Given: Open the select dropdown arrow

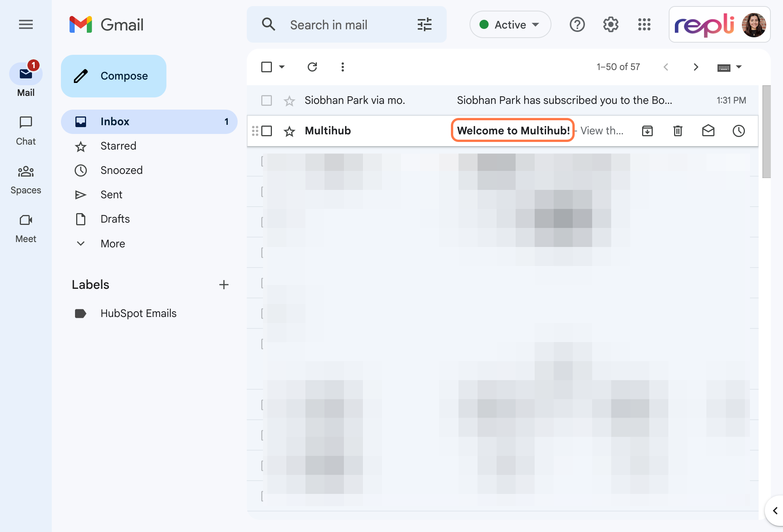Looking at the screenshot, I should coord(282,67).
